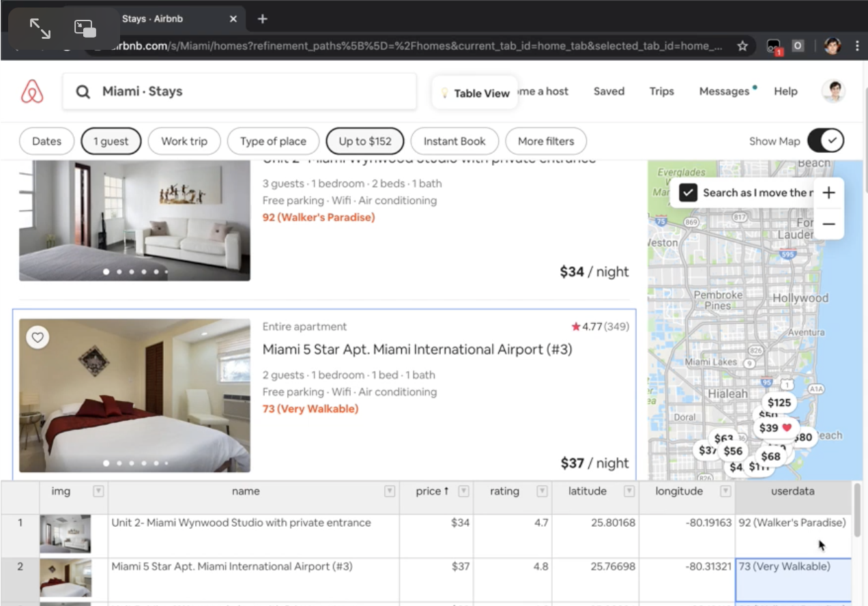Toggle the Work trip filter
The height and width of the screenshot is (606, 868).
pyautogui.click(x=184, y=141)
